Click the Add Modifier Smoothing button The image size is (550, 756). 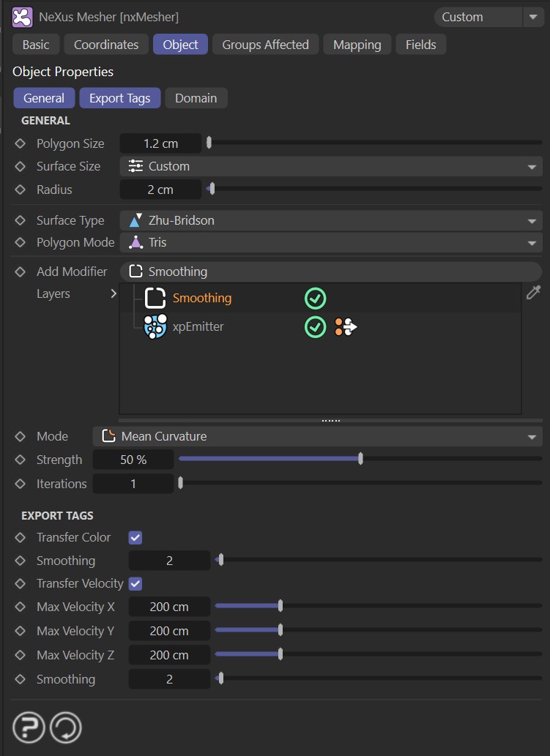click(330, 272)
